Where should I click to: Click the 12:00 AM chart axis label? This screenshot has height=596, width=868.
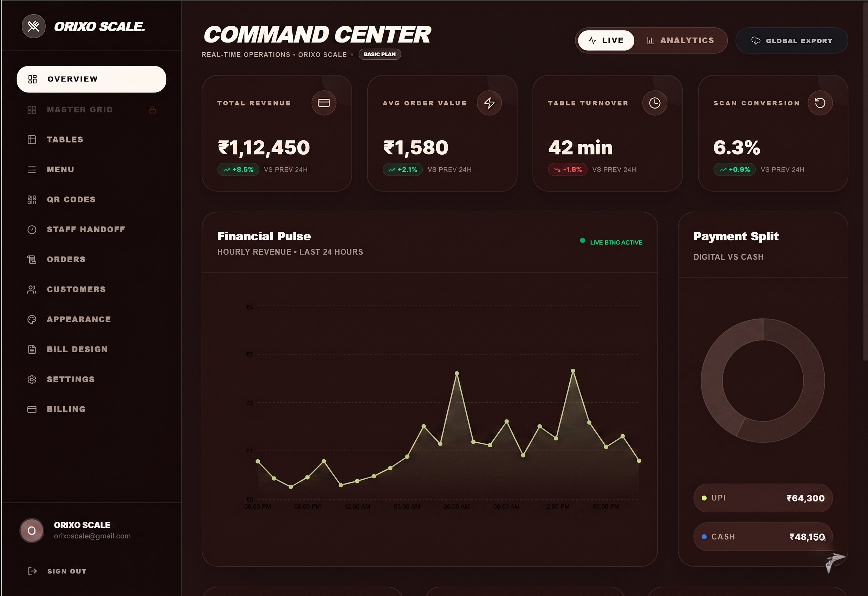[x=357, y=507]
